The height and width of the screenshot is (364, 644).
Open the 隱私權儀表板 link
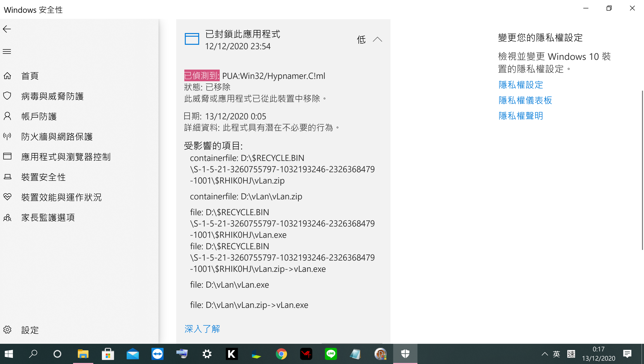click(x=525, y=100)
